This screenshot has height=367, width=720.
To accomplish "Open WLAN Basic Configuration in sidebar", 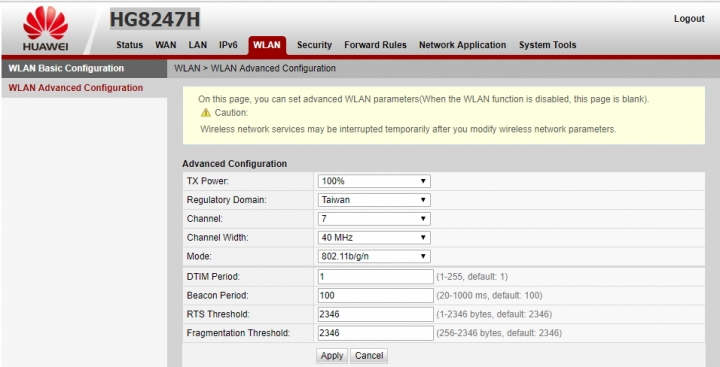I will click(84, 68).
